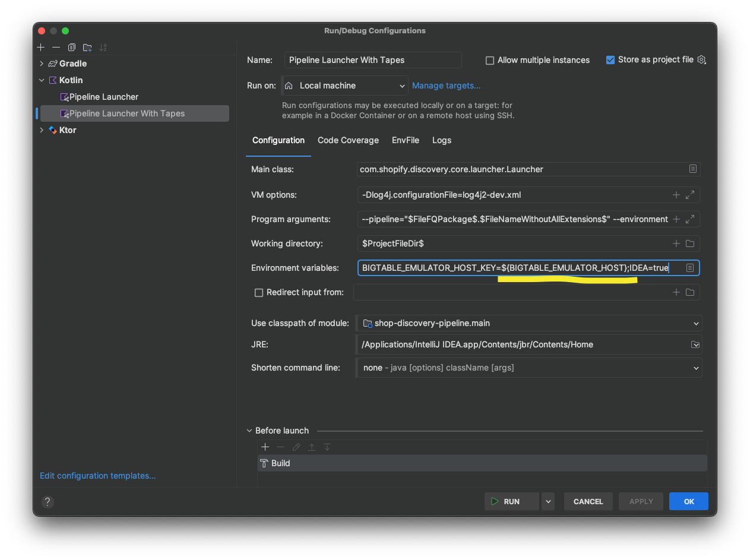Switch to the Code Coverage tab
This screenshot has height=560, width=750.
348,140
